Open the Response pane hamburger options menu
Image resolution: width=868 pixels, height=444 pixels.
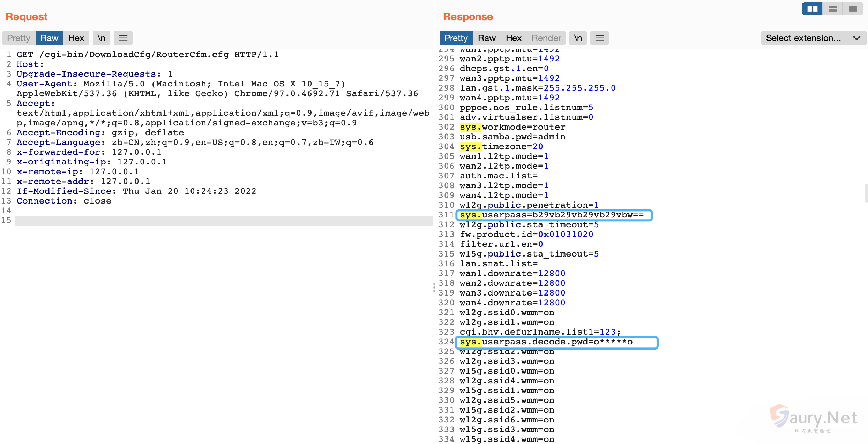coord(599,38)
